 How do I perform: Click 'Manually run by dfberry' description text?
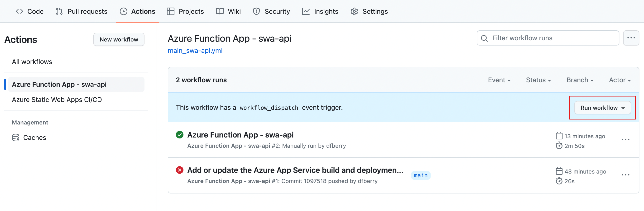coord(314,146)
